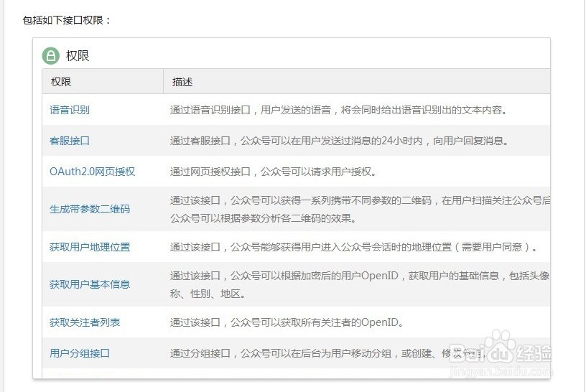Open the 用户分组接口 link
The image size is (586, 392).
pos(80,353)
